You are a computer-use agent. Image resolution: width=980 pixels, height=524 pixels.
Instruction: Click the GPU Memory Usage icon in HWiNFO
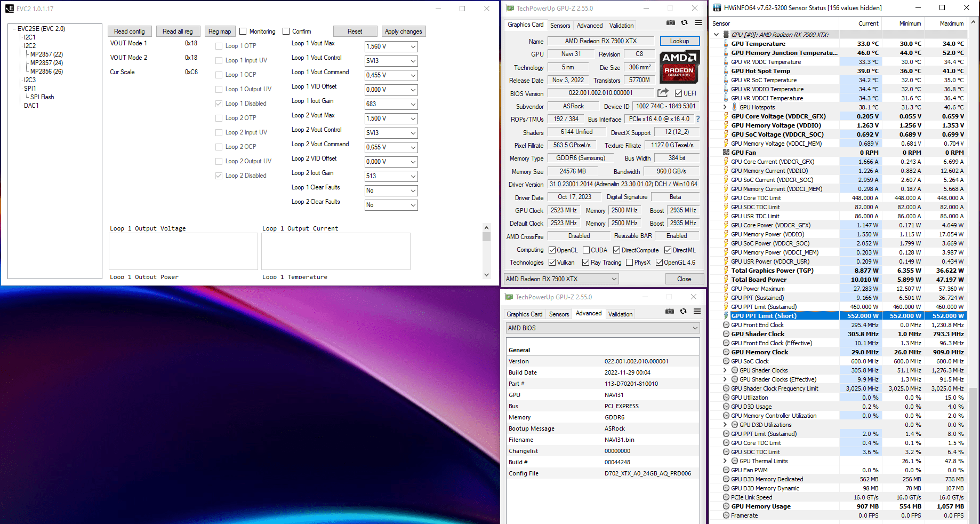(726, 506)
